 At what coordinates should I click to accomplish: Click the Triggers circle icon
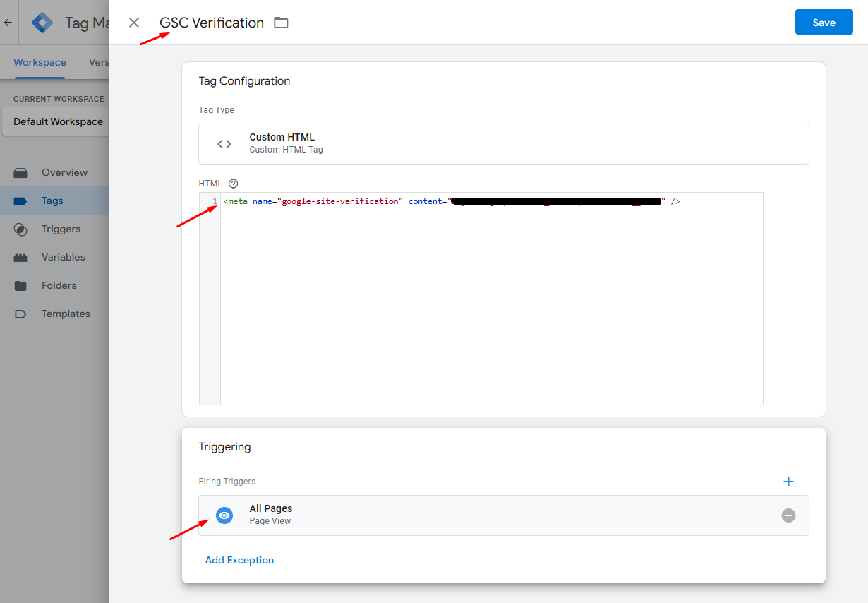20,229
